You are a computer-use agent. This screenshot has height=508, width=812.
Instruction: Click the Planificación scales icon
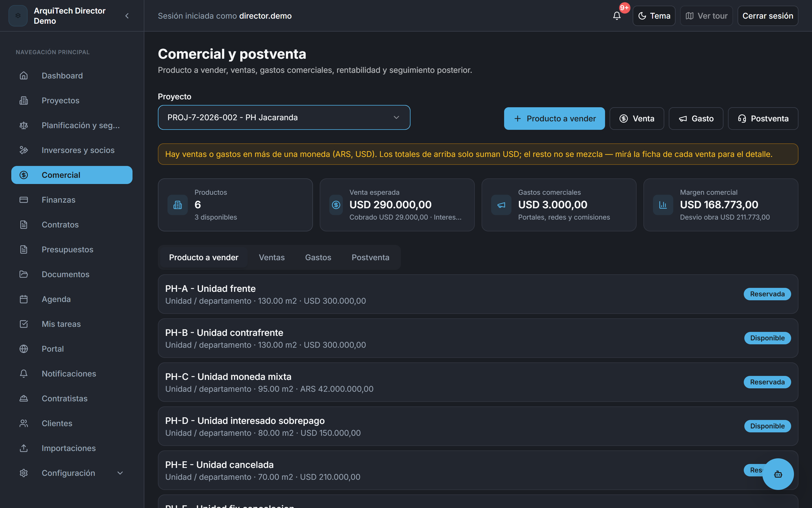23,125
